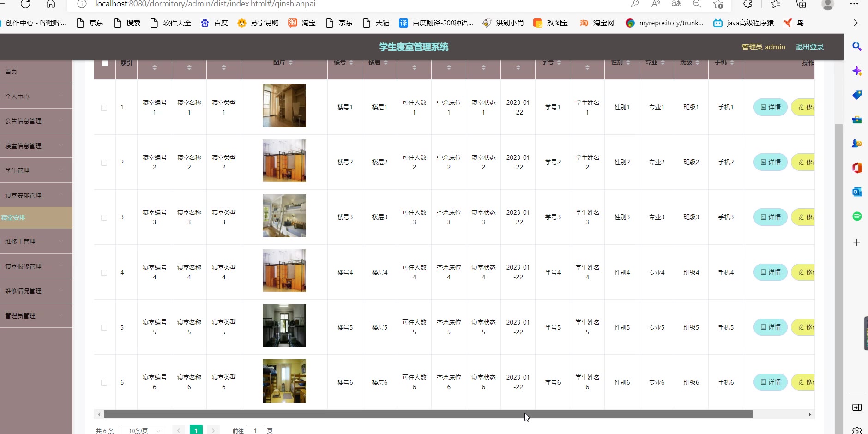Open the 百度 bookmark
This screenshot has height=434, width=868.
click(x=215, y=23)
